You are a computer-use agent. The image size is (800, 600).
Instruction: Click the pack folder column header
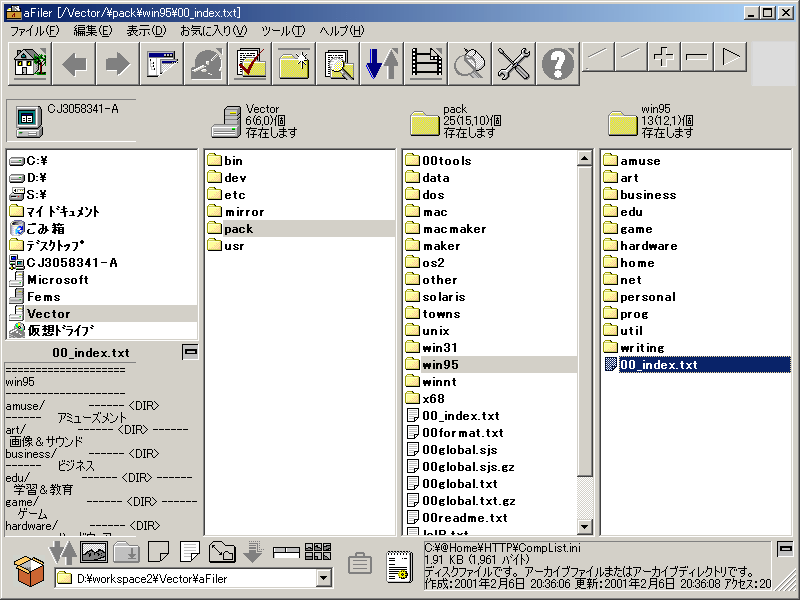click(455, 121)
